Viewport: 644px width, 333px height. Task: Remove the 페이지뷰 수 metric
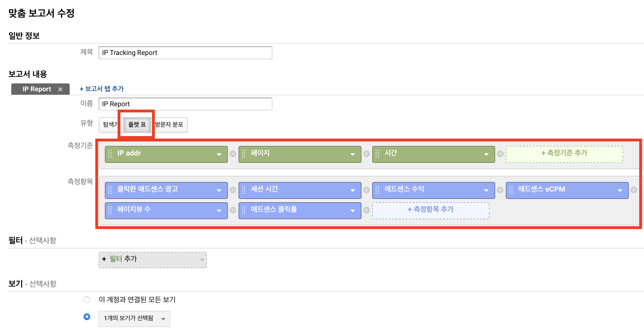(x=233, y=210)
